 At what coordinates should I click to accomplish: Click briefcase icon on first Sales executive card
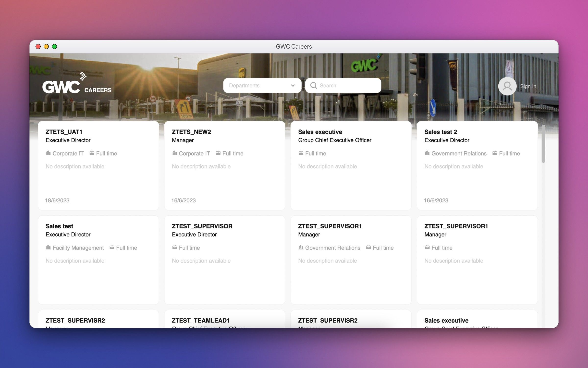[301, 153]
